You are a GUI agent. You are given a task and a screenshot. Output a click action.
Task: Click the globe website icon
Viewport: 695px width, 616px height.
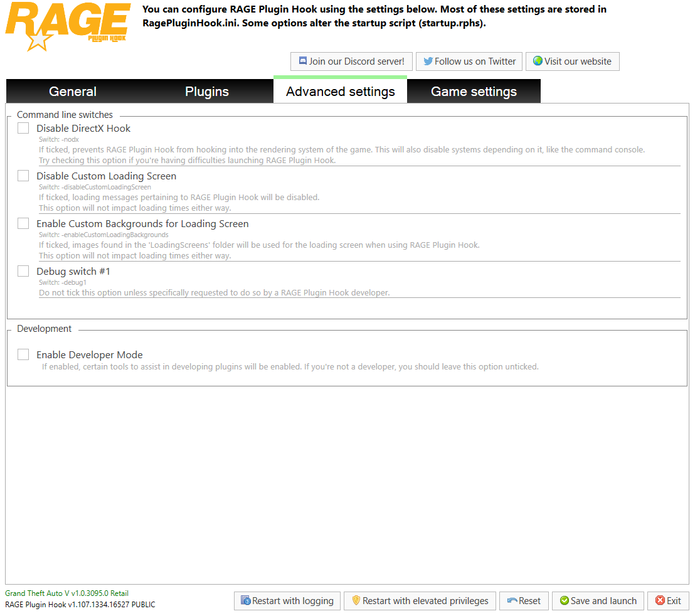coord(538,61)
